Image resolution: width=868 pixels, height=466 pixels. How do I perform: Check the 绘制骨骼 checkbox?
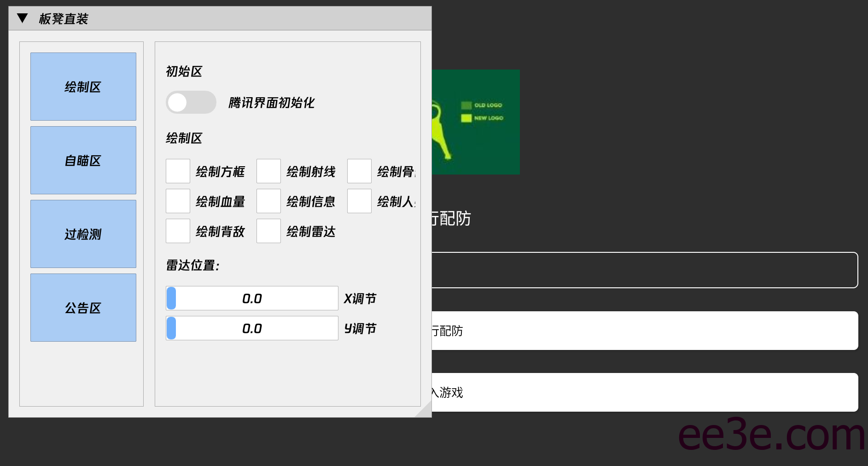[x=359, y=171]
